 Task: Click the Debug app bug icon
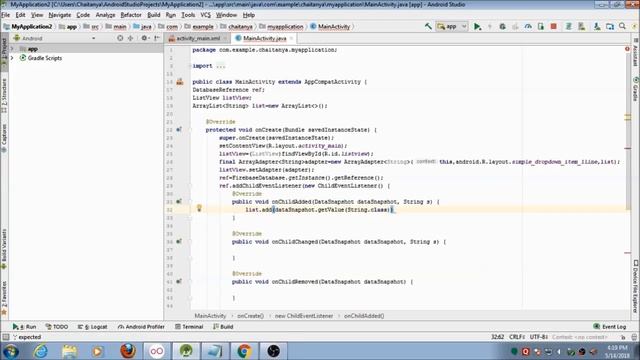(x=502, y=27)
